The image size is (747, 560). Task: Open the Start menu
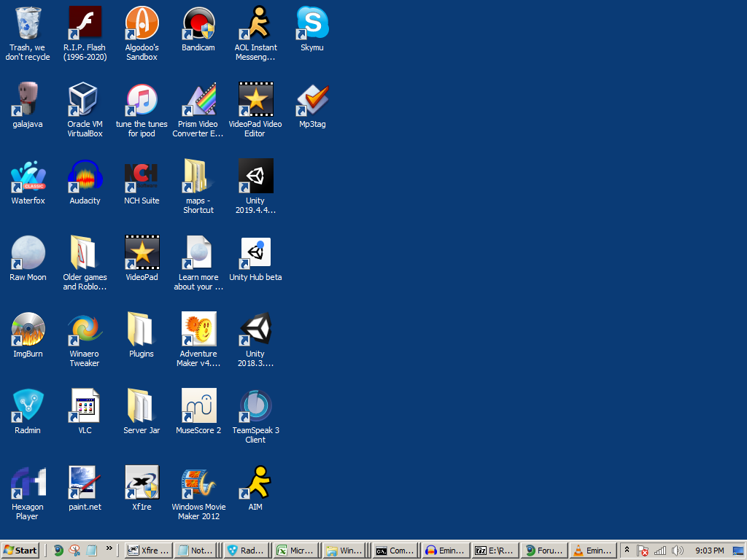click(20, 551)
